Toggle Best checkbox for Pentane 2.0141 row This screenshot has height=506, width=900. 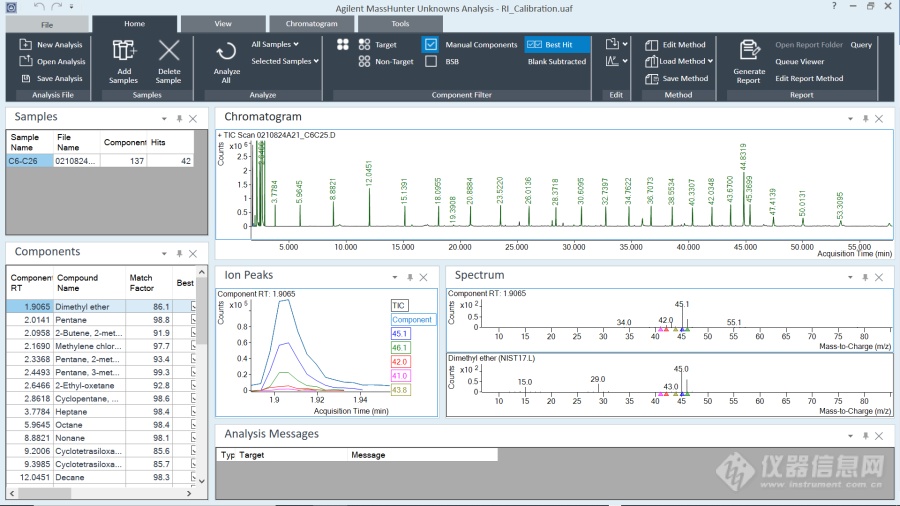(x=193, y=320)
